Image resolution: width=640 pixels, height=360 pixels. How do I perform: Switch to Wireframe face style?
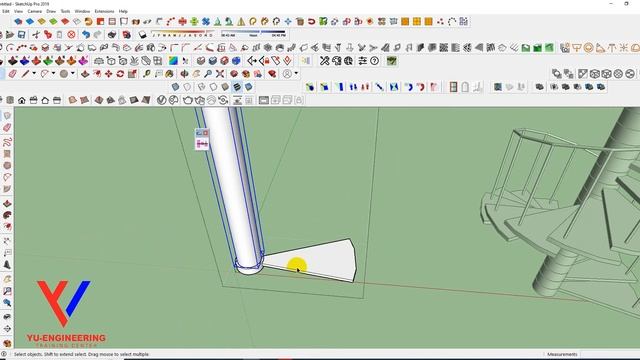201,87
